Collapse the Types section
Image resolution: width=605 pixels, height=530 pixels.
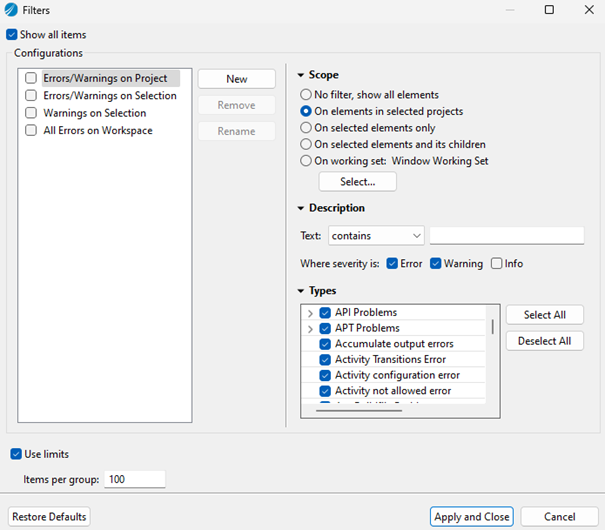(x=301, y=291)
